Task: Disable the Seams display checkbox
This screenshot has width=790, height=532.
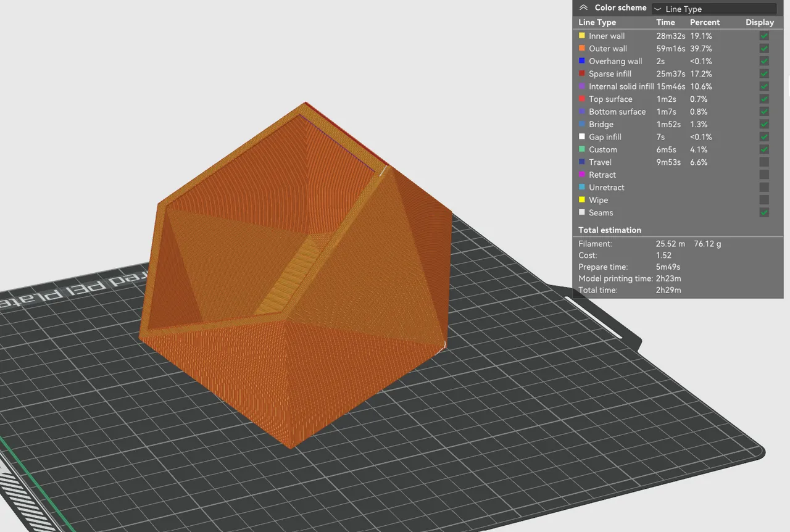Action: [763, 212]
